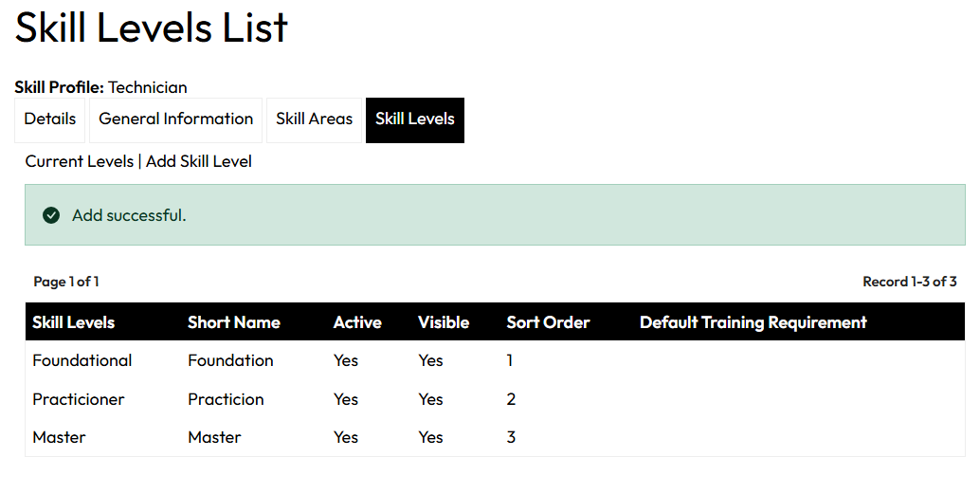Open the Foundational skill level row
The image size is (980, 494).
[x=82, y=360]
